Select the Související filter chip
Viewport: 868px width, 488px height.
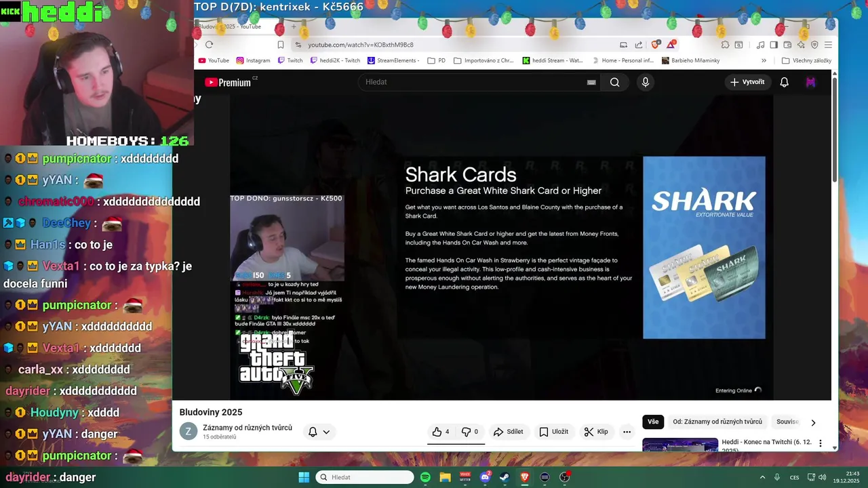[x=787, y=422]
